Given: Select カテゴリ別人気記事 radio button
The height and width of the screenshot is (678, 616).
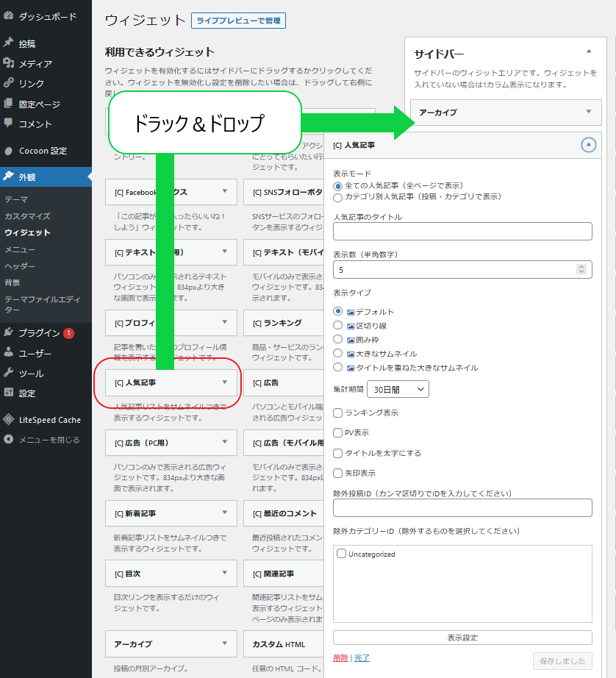Looking at the screenshot, I should click(x=338, y=197).
